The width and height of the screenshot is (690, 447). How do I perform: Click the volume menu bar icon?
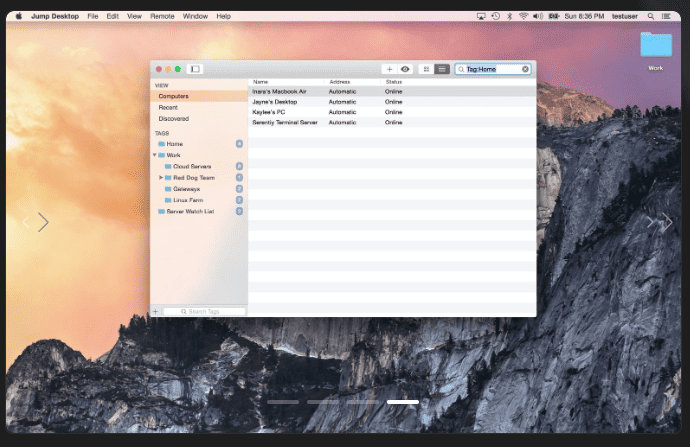(x=538, y=16)
